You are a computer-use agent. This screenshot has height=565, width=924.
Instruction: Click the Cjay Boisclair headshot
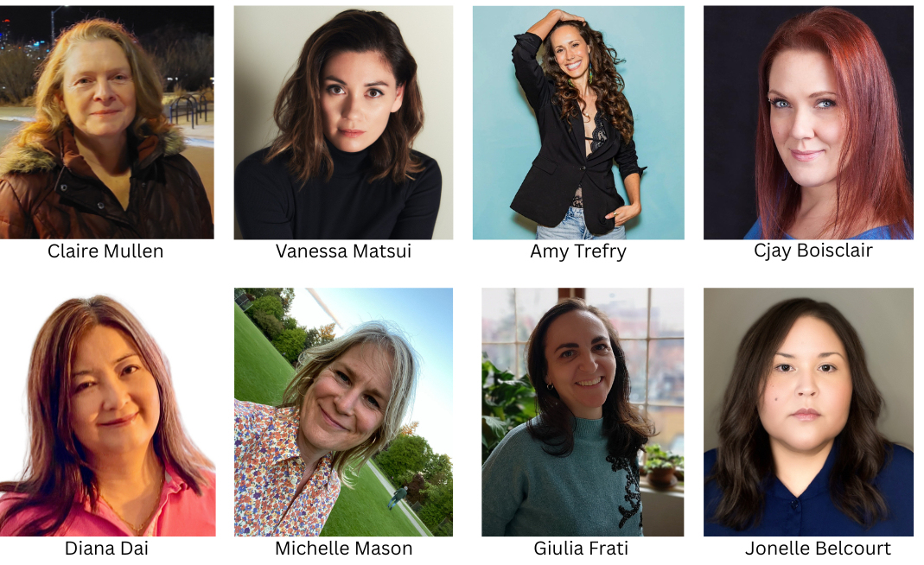(x=808, y=123)
